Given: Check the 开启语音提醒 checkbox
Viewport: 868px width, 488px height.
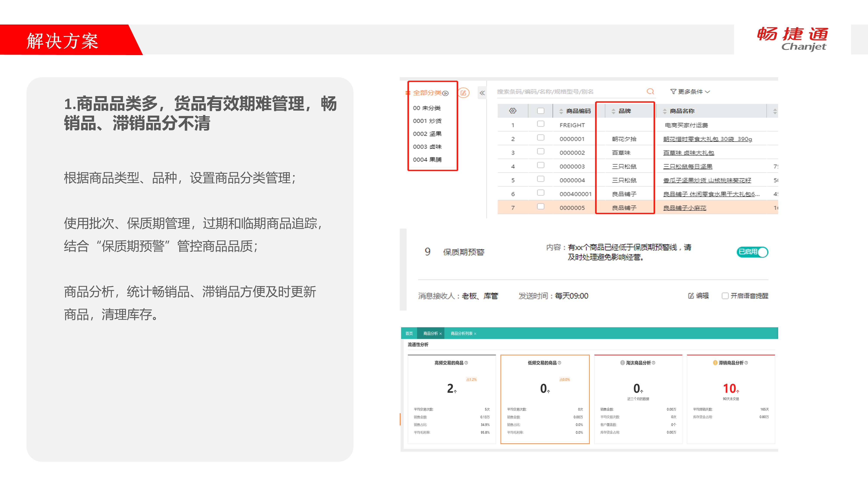Looking at the screenshot, I should click(725, 296).
